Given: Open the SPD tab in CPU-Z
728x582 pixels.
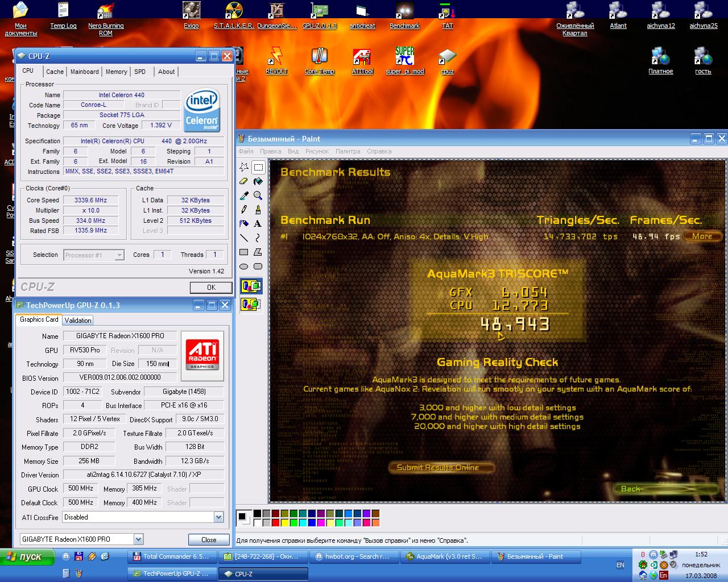Looking at the screenshot, I should 140,72.
